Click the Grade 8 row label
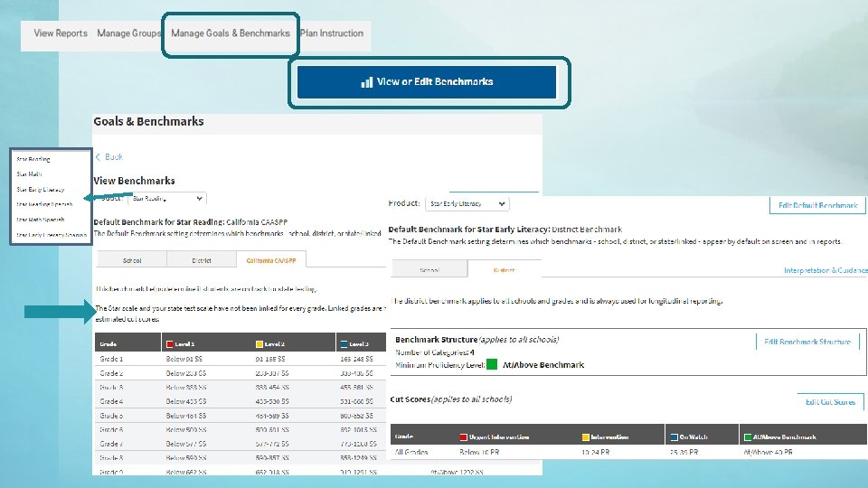The image size is (868, 488). coord(111,457)
